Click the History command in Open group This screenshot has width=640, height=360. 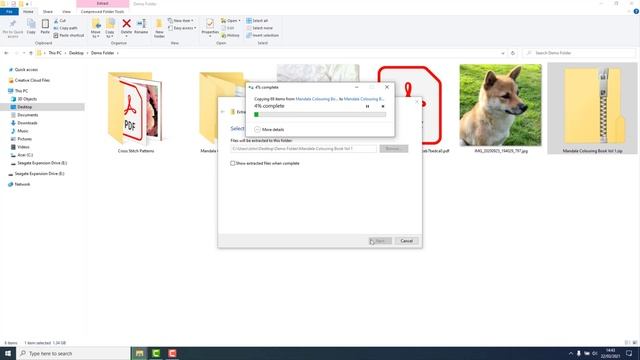[x=230, y=36]
